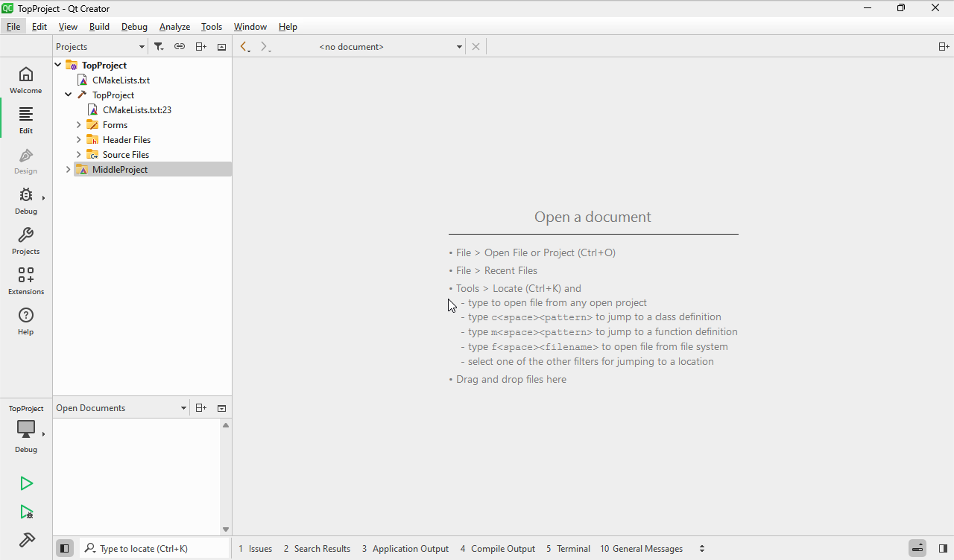
Task: Click the filter tree icon
Action: [x=159, y=47]
